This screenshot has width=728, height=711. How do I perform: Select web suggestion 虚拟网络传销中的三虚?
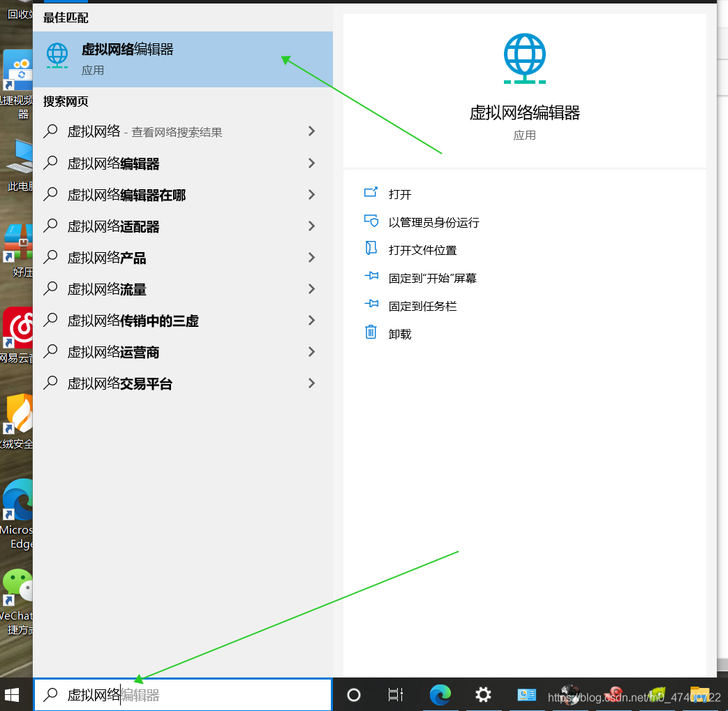tap(182, 321)
